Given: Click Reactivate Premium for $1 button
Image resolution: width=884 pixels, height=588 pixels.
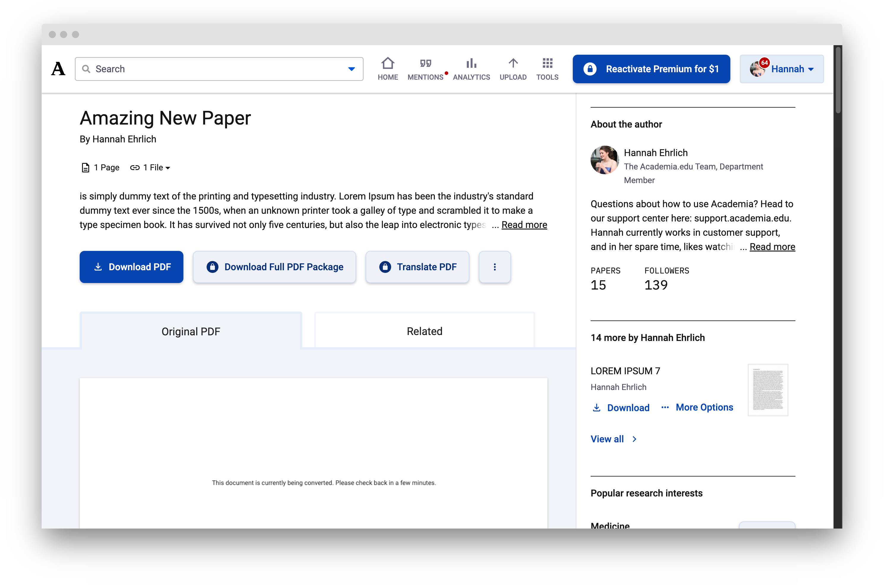Looking at the screenshot, I should [x=651, y=69].
